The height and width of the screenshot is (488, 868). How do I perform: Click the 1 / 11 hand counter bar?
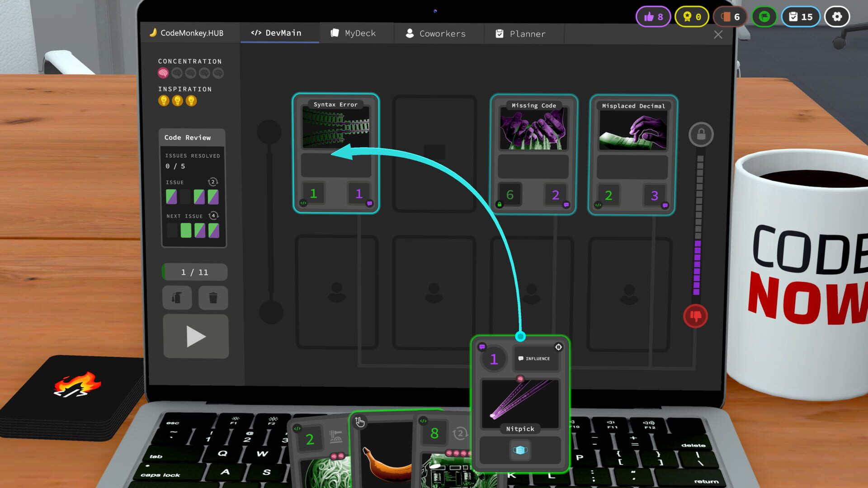[194, 272]
